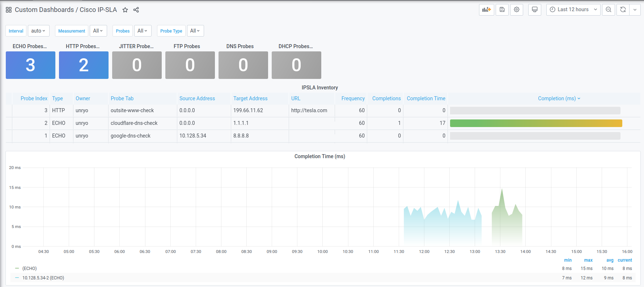
Task: Sort legend by min column
Action: pyautogui.click(x=568, y=260)
